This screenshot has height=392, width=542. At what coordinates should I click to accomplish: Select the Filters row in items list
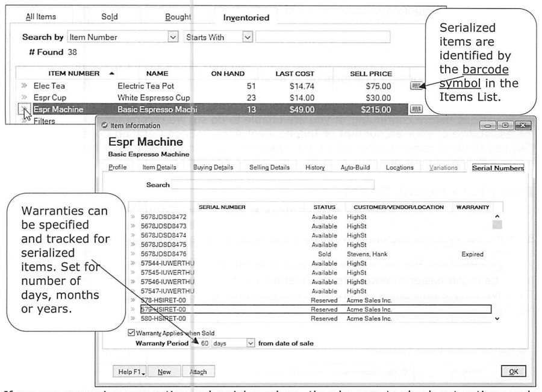pos(44,121)
